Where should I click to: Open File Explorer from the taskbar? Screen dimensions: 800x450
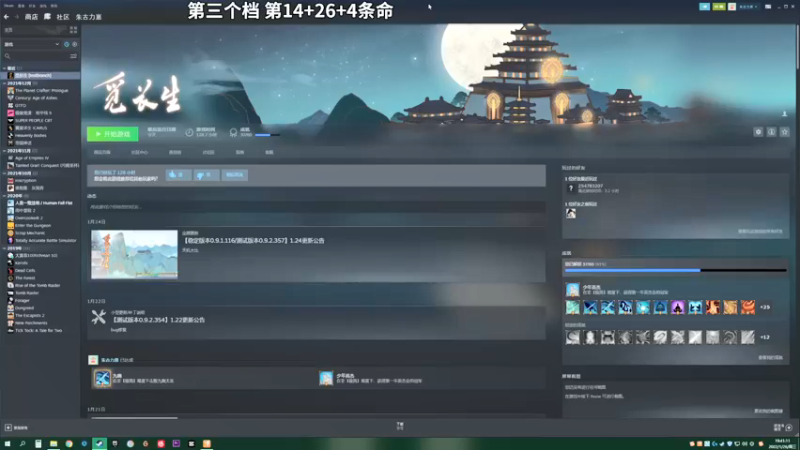point(53,444)
